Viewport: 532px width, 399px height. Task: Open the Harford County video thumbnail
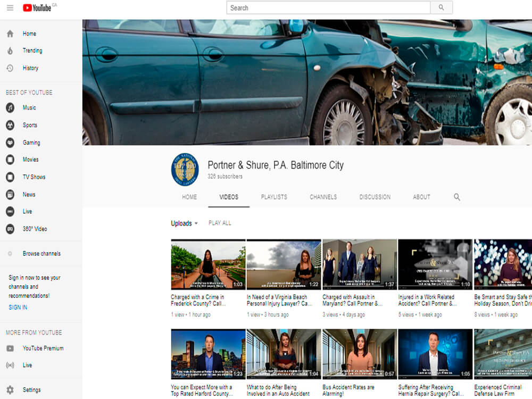(x=208, y=354)
